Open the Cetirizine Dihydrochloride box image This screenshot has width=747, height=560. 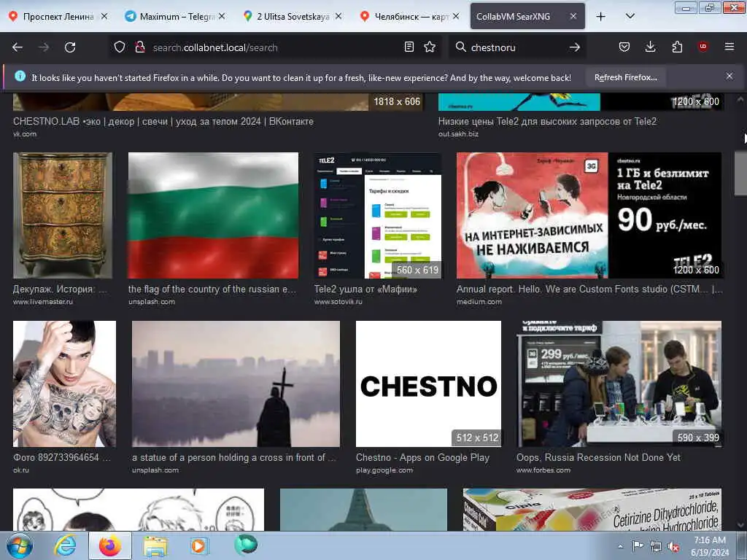tap(592, 510)
